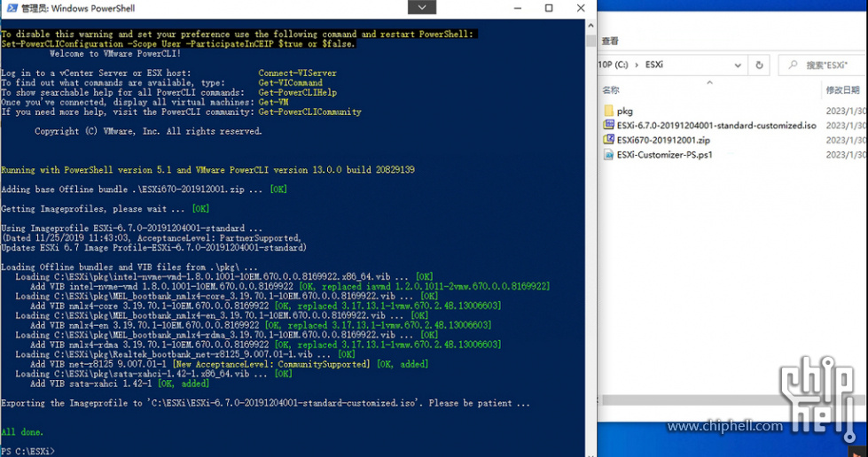The image size is (868, 457).
Task: Sort by the 修改日期 column header
Action: (842, 89)
